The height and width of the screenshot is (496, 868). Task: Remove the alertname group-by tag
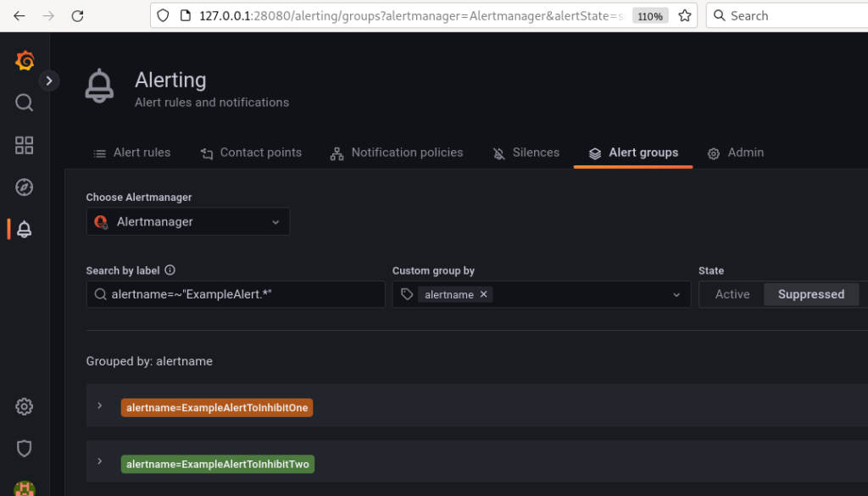click(483, 294)
